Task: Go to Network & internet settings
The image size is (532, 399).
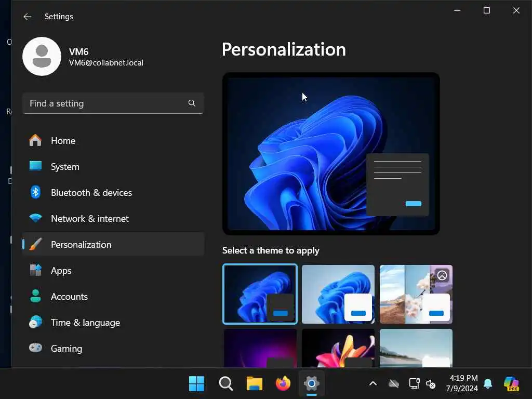Action: (x=113, y=218)
